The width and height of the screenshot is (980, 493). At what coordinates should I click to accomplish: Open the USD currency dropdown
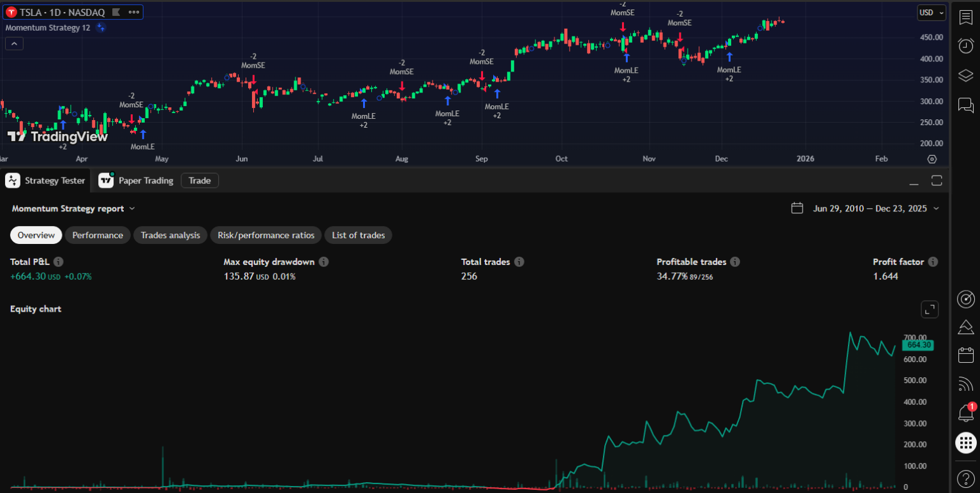pos(931,12)
